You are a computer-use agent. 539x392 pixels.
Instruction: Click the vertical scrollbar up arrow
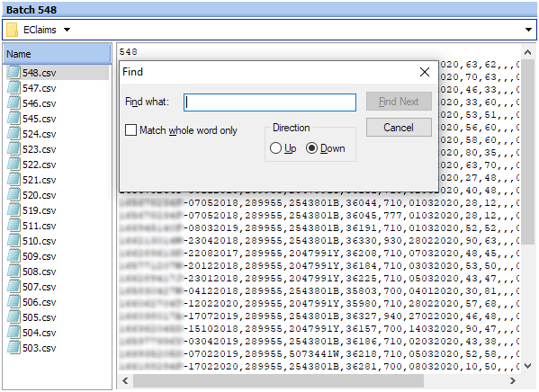click(527, 52)
